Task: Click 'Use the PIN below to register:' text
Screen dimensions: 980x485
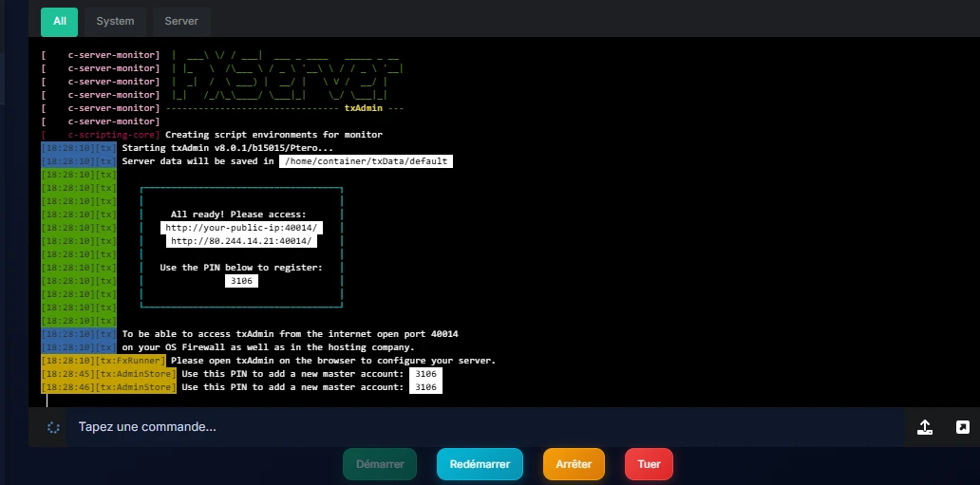Action: pos(241,268)
